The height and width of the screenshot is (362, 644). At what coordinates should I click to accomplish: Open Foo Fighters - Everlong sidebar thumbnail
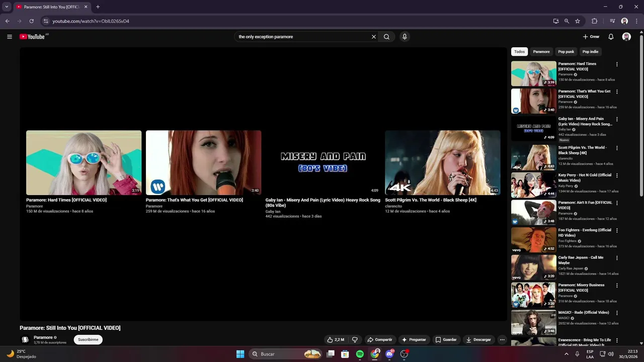tap(534, 240)
